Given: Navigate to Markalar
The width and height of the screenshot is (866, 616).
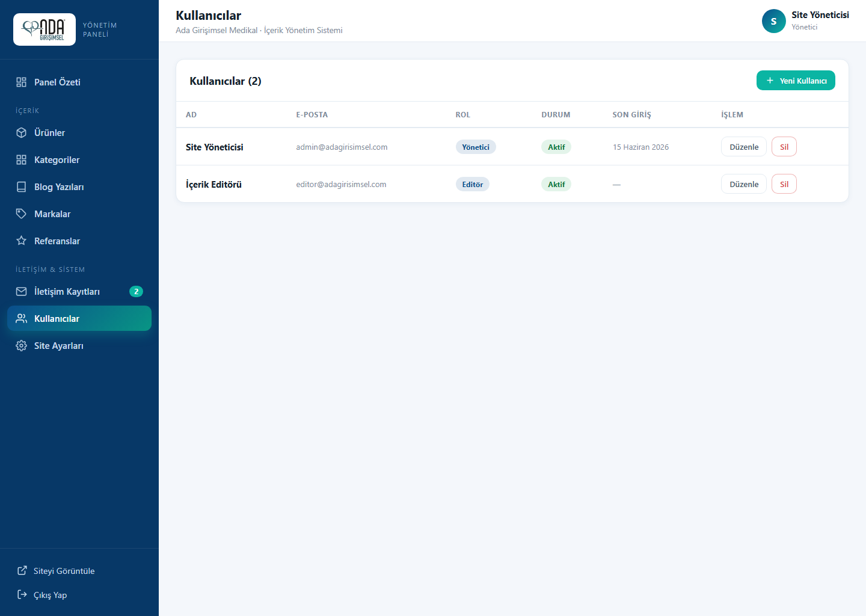Looking at the screenshot, I should 79,214.
